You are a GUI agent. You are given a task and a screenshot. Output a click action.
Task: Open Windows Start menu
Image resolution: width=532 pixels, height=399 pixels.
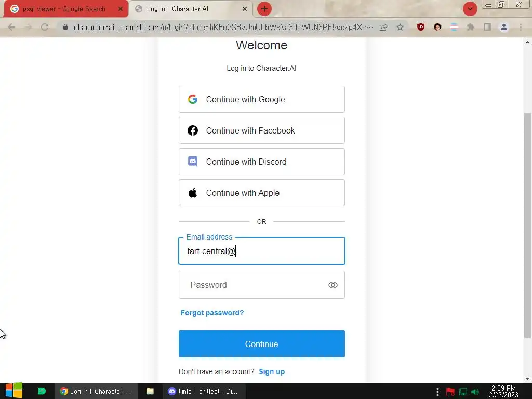click(x=14, y=391)
